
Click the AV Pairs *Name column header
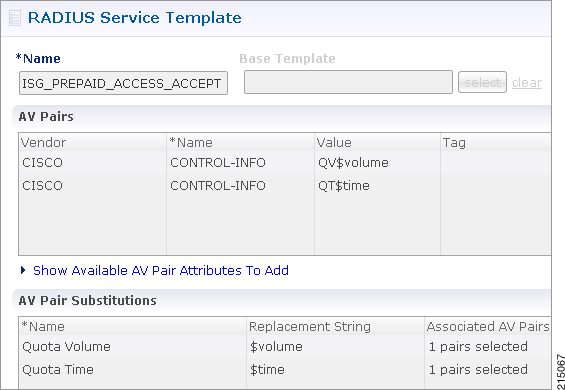(x=240, y=142)
